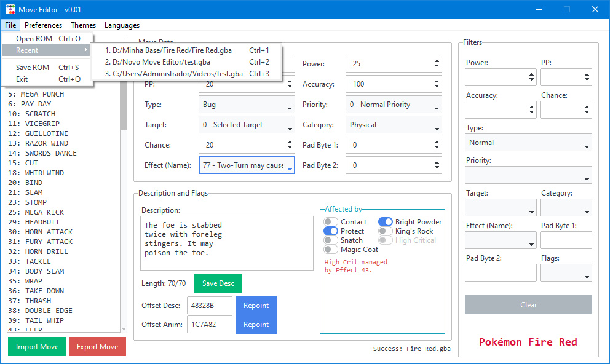Enable the Magic Coat switch
This screenshot has height=364, width=610.
coord(331,250)
